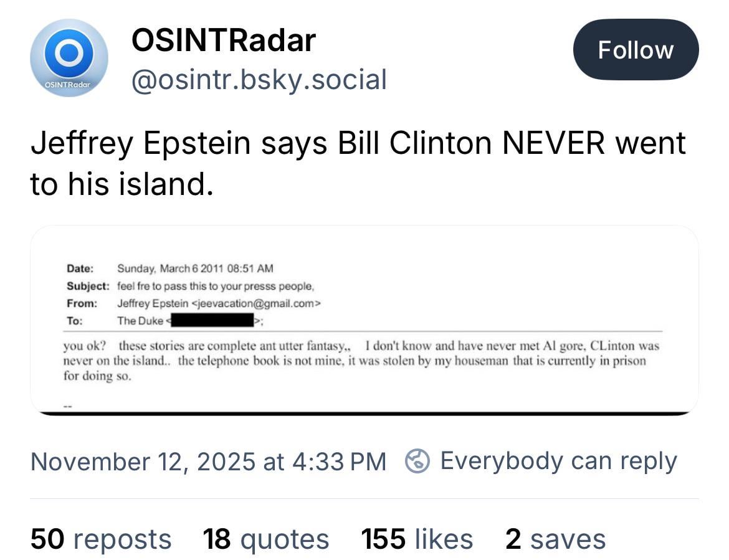
Task: View the 50 reposts list
Action: pos(101,539)
